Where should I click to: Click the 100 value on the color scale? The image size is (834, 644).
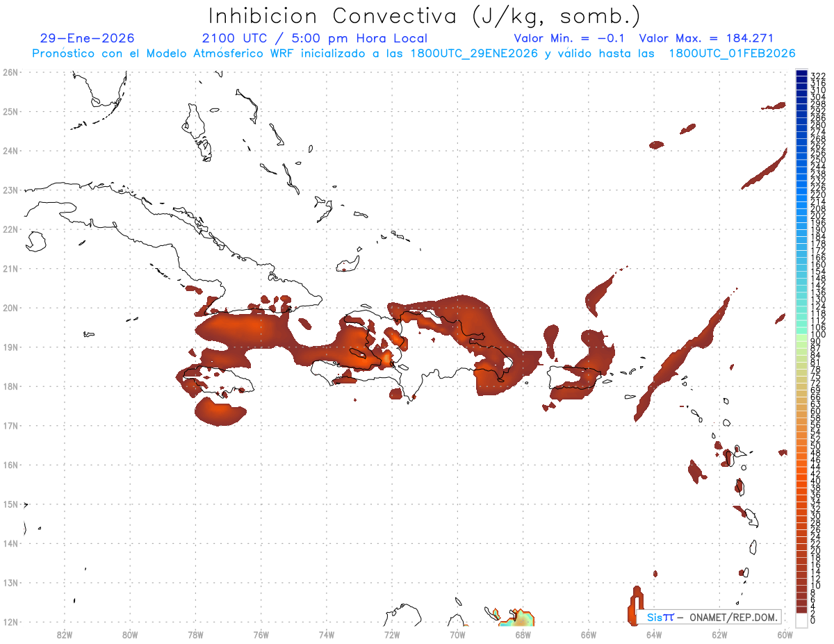click(x=817, y=335)
